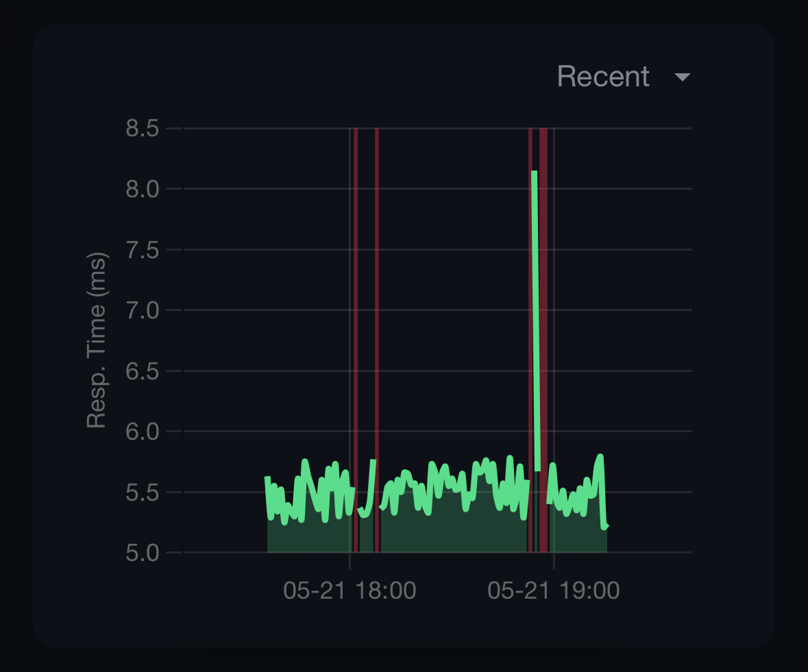Click the 05-21 18:00 x-axis label
Screen dimensions: 808x672
tap(350, 590)
